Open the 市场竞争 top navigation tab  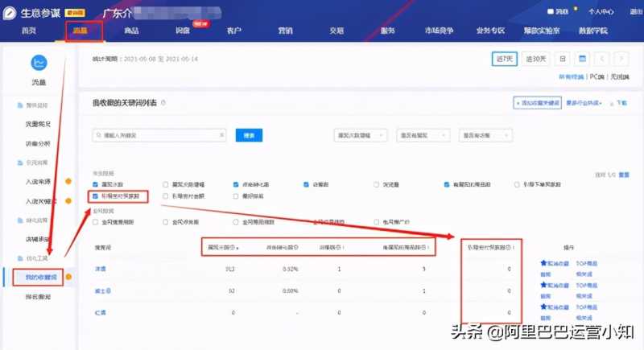439,31
